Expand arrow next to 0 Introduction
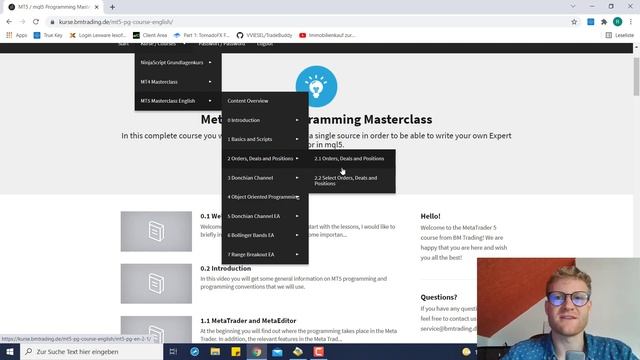Image resolution: width=640 pixels, height=360 pixels. 297,120
